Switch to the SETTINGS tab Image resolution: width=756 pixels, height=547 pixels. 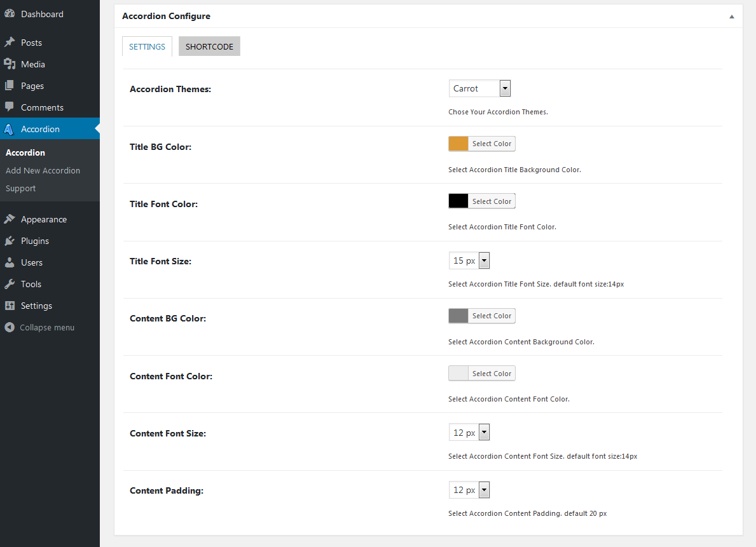coord(147,46)
